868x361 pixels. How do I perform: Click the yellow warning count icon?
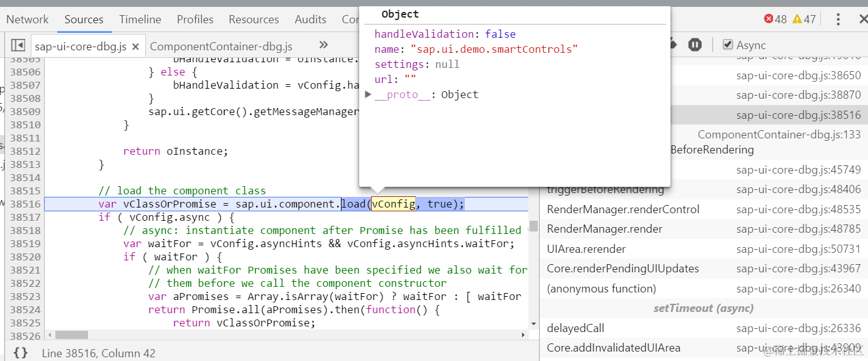point(797,19)
